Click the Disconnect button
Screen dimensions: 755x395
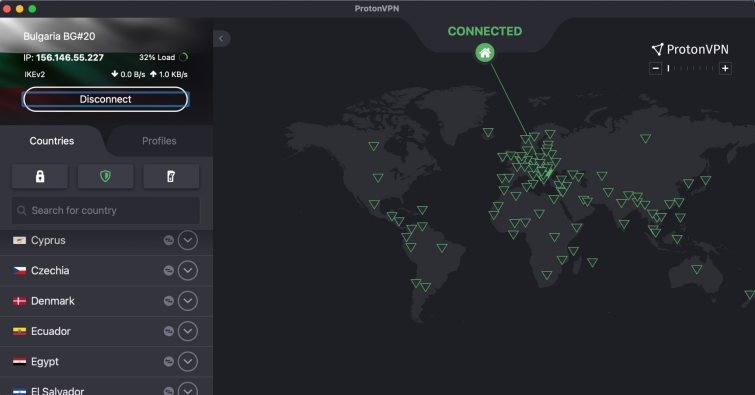coord(105,99)
